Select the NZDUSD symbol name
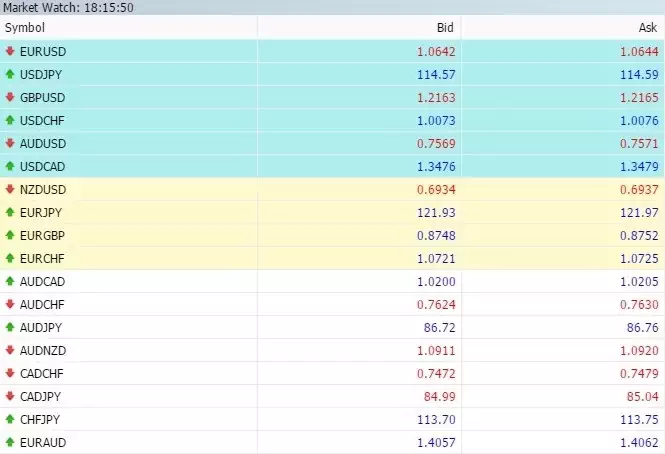 (x=43, y=190)
